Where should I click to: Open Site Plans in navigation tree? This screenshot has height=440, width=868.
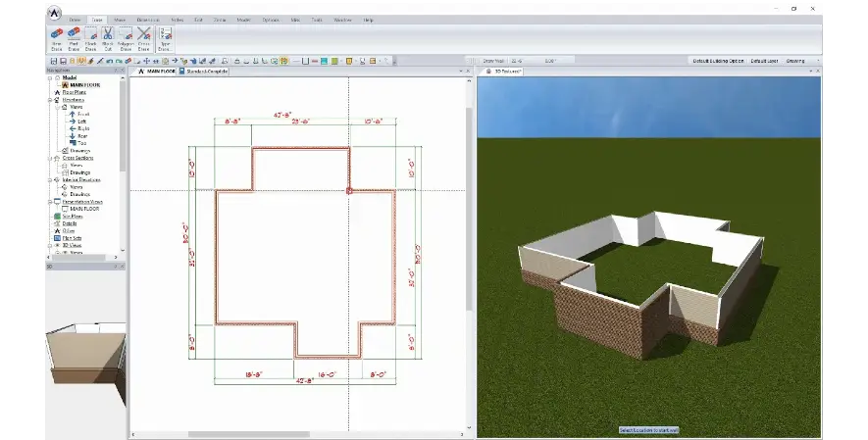coord(72,217)
